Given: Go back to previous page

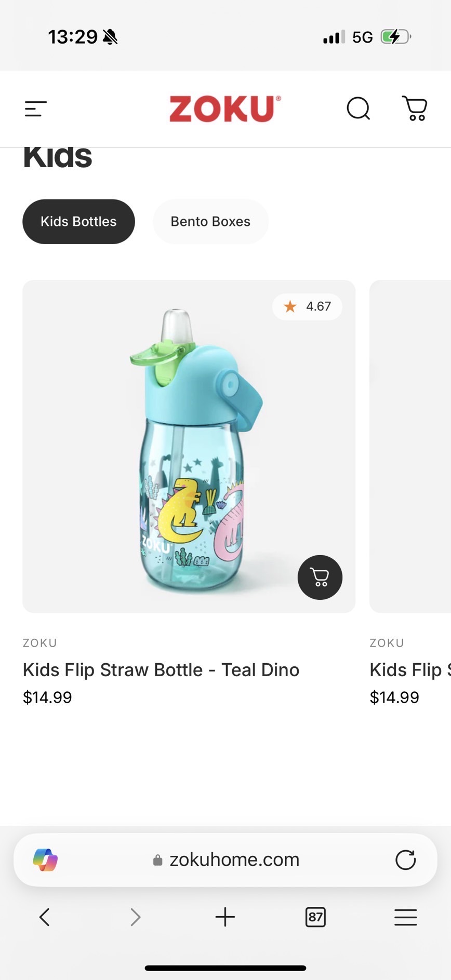Looking at the screenshot, I should coord(45,917).
